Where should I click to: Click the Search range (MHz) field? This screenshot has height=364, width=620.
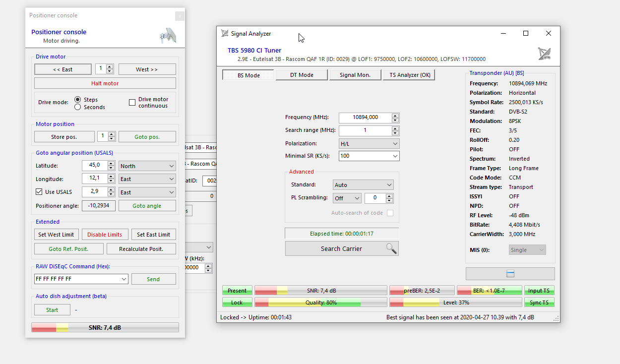366,130
